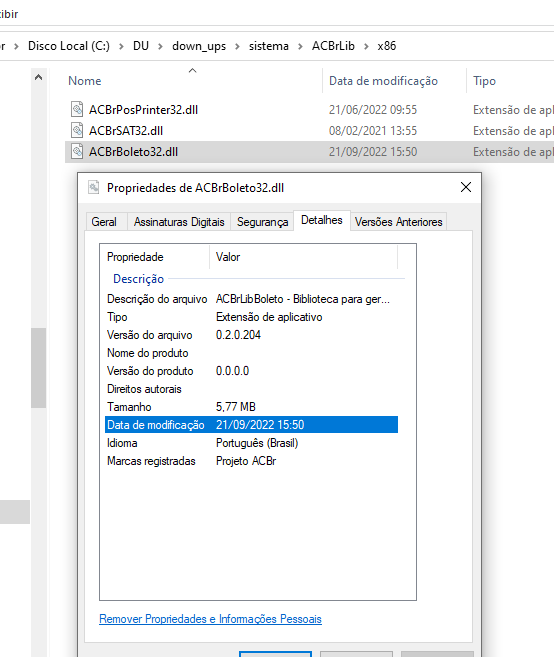This screenshot has width=554, height=657.
Task: Select the Detalhes tab
Action: click(x=322, y=220)
